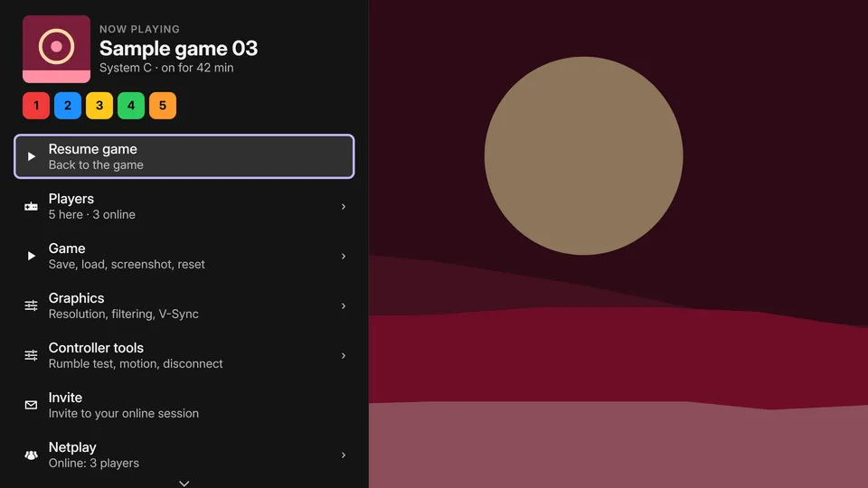Choose the Invite menu entry
Viewport: 868px width, 488px height.
coord(184,405)
